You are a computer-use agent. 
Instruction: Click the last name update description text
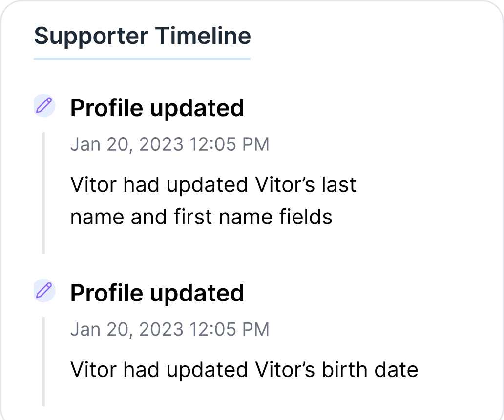213,200
